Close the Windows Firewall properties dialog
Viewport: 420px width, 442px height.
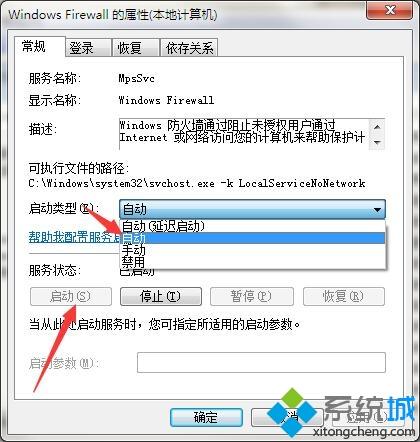pyautogui.click(x=390, y=10)
